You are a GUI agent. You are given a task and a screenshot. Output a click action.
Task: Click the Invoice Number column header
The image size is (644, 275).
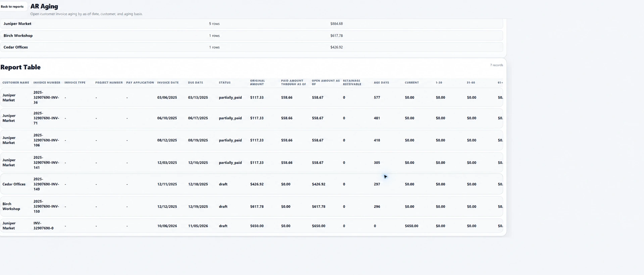(x=47, y=82)
